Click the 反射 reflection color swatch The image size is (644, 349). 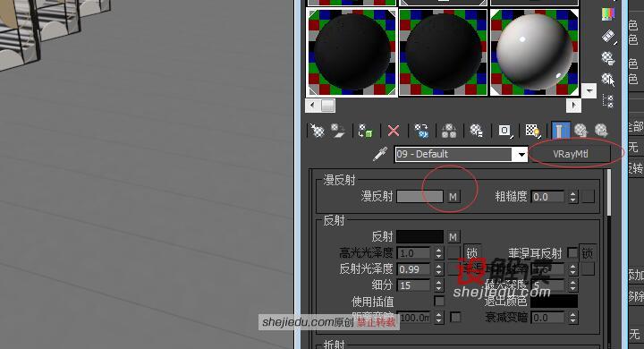click(419, 236)
